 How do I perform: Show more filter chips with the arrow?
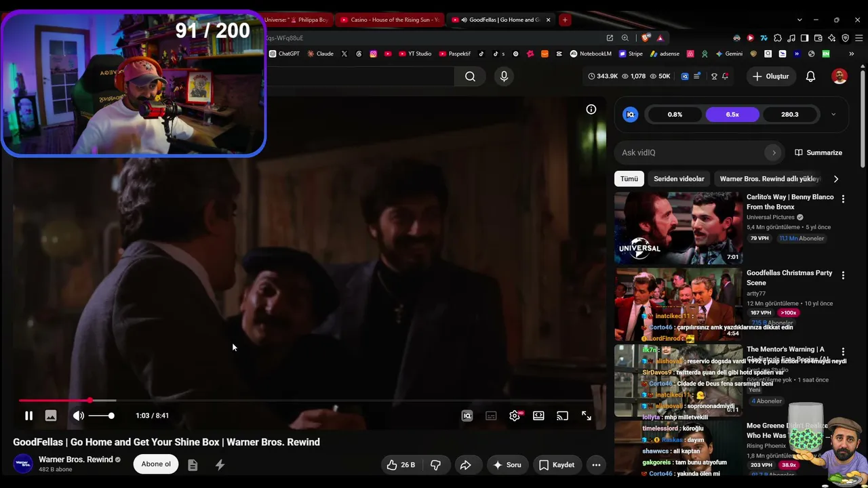click(x=835, y=179)
